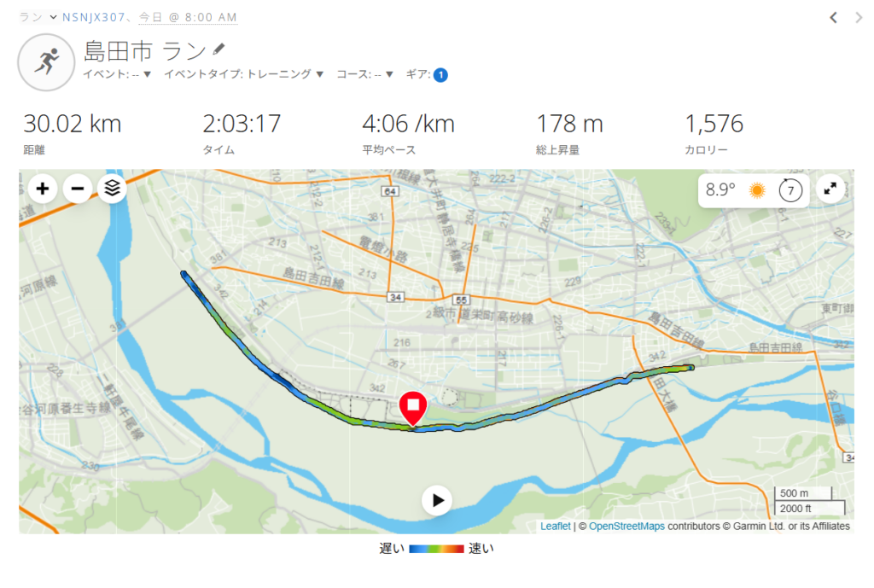Play the route animation

pyautogui.click(x=437, y=500)
